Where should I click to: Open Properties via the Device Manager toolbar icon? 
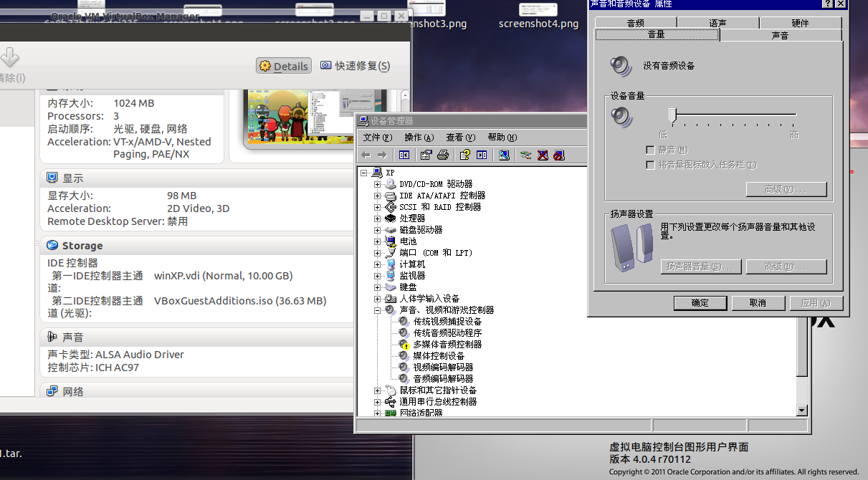(x=426, y=155)
